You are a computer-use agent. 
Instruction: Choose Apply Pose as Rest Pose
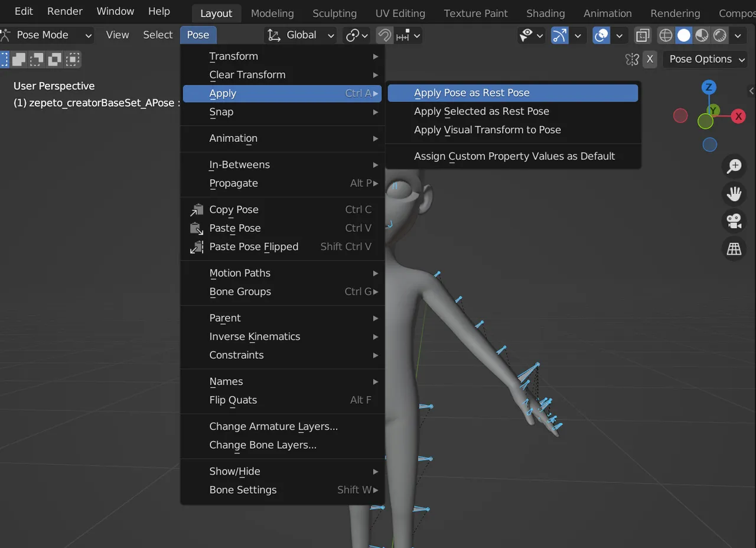pyautogui.click(x=471, y=93)
